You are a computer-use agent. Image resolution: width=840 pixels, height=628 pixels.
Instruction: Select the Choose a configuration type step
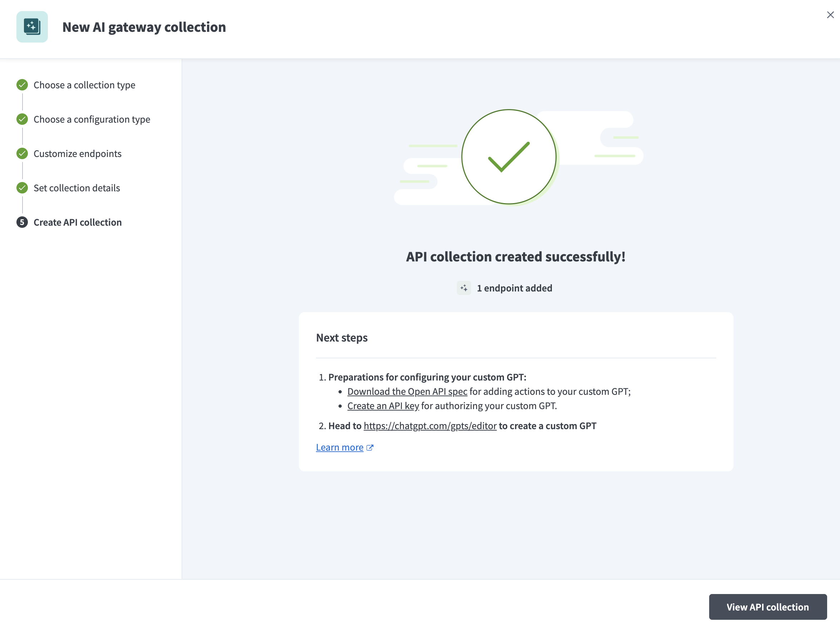(x=92, y=119)
